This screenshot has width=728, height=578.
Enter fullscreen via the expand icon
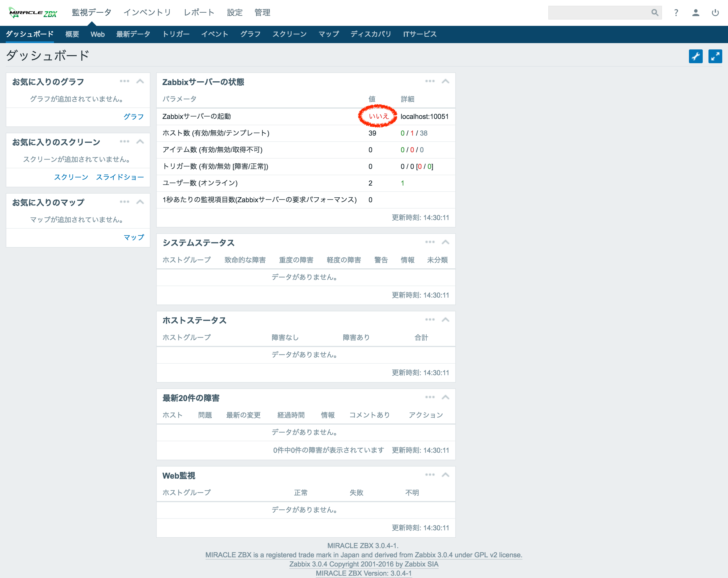(x=715, y=56)
